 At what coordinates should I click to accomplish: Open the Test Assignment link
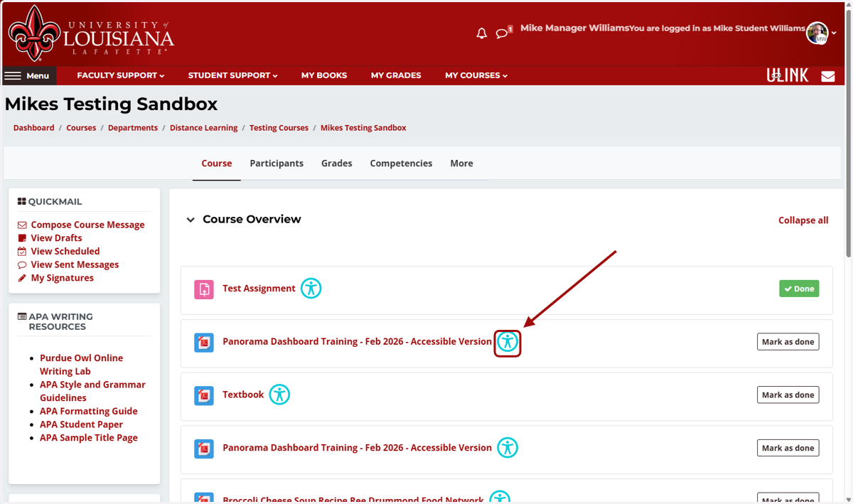click(259, 289)
